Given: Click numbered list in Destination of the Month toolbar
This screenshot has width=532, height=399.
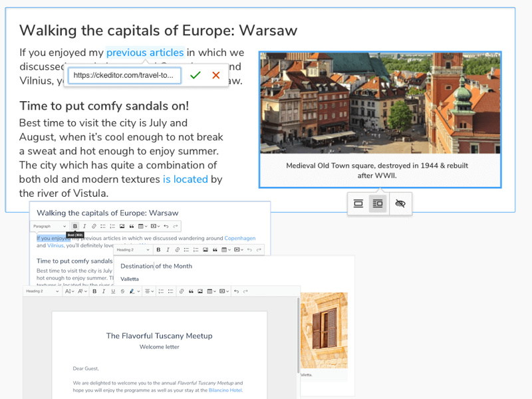Looking at the screenshot, I should click(196, 250).
